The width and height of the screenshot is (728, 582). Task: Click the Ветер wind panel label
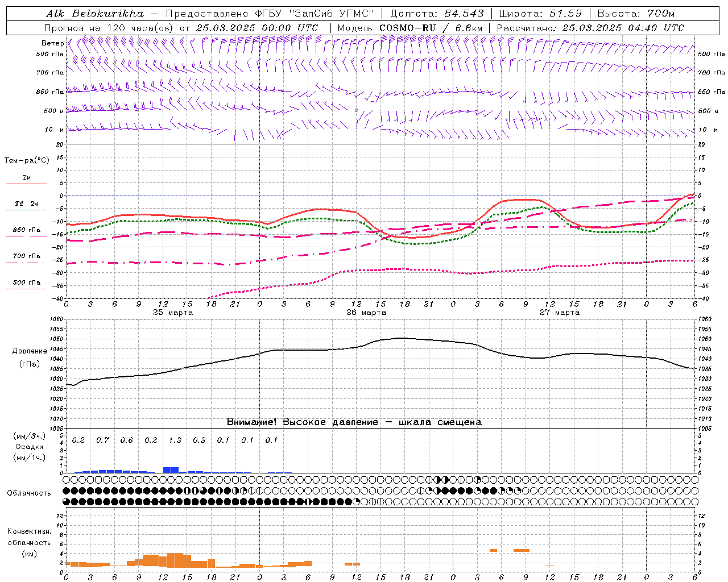(x=52, y=43)
